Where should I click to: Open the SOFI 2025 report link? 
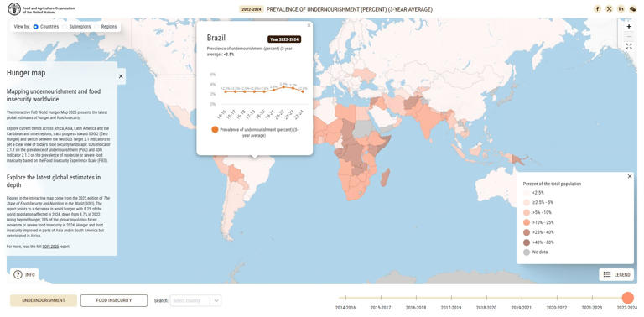[x=51, y=247]
